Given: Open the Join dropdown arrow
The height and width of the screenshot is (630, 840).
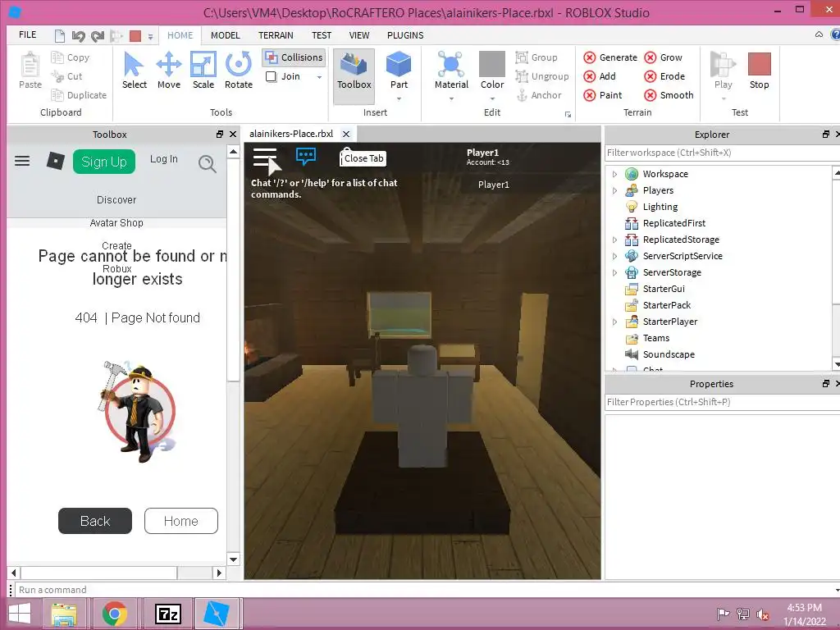Looking at the screenshot, I should tap(319, 77).
